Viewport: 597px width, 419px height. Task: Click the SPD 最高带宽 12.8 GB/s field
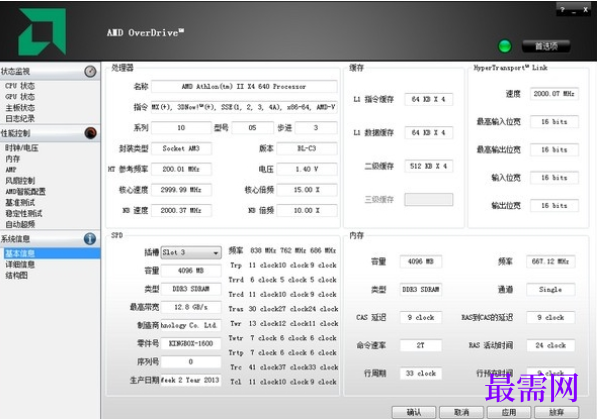[x=191, y=307]
